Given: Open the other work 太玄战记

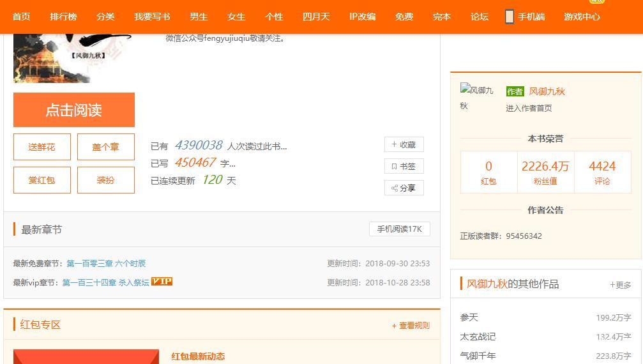Looking at the screenshot, I should [x=478, y=337].
